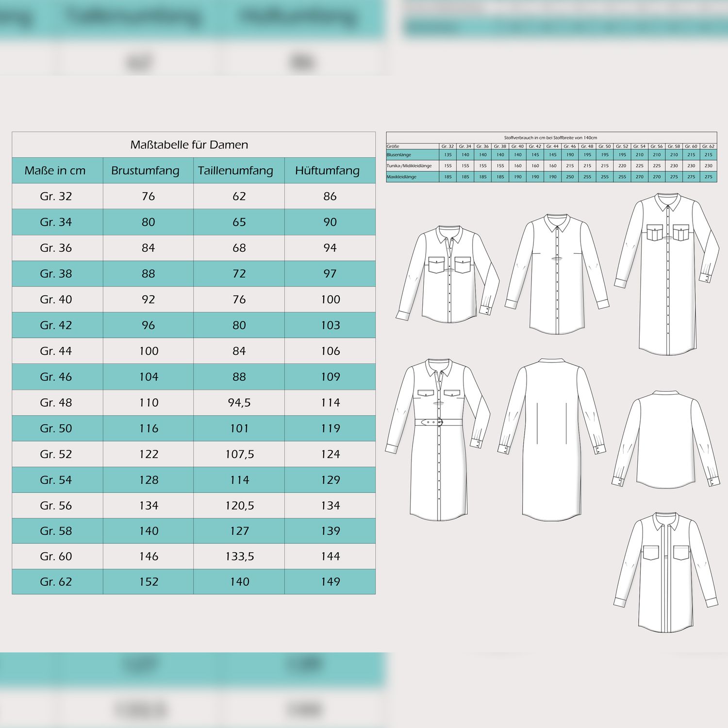Select Taillenumfang value 101 for Gr. 50
This screenshot has width=728, height=728.
tap(239, 428)
